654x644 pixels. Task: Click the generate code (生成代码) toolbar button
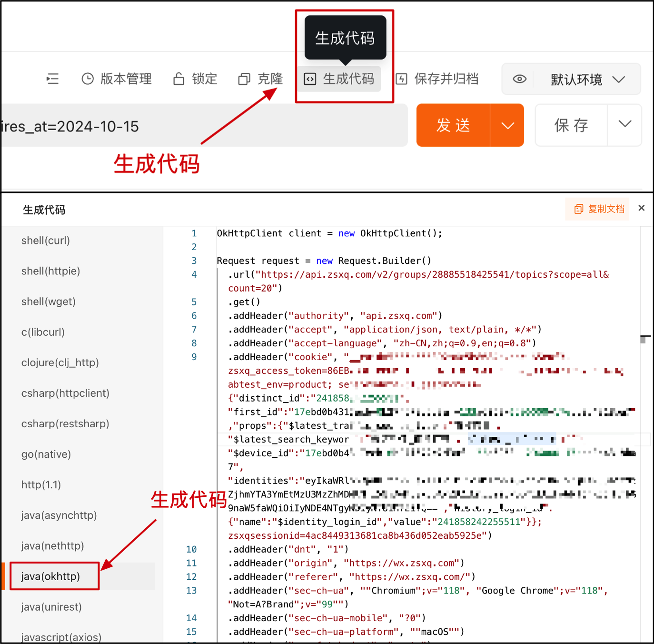coord(339,79)
